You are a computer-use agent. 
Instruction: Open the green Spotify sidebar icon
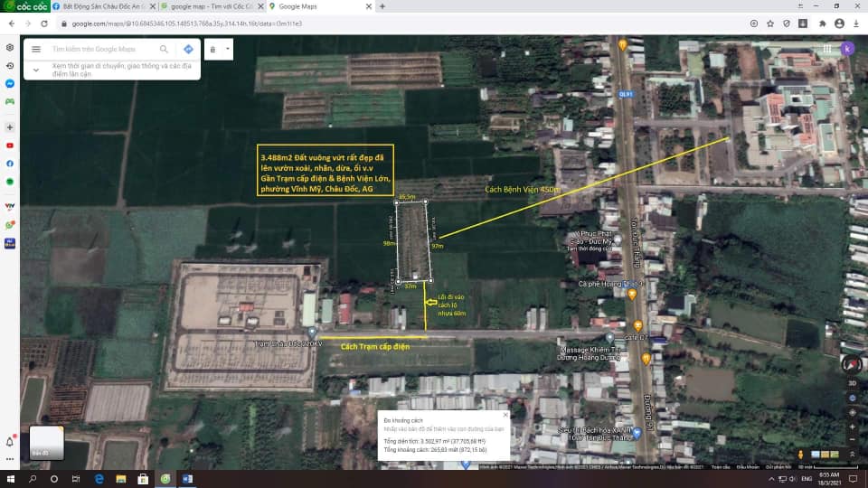(10, 182)
